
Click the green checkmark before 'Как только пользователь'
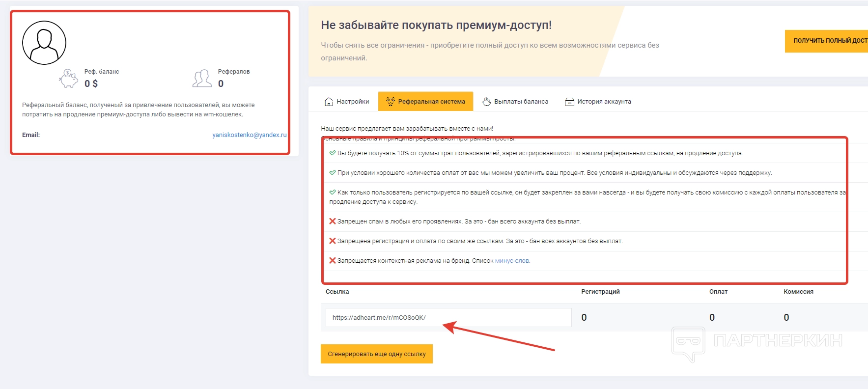click(333, 192)
